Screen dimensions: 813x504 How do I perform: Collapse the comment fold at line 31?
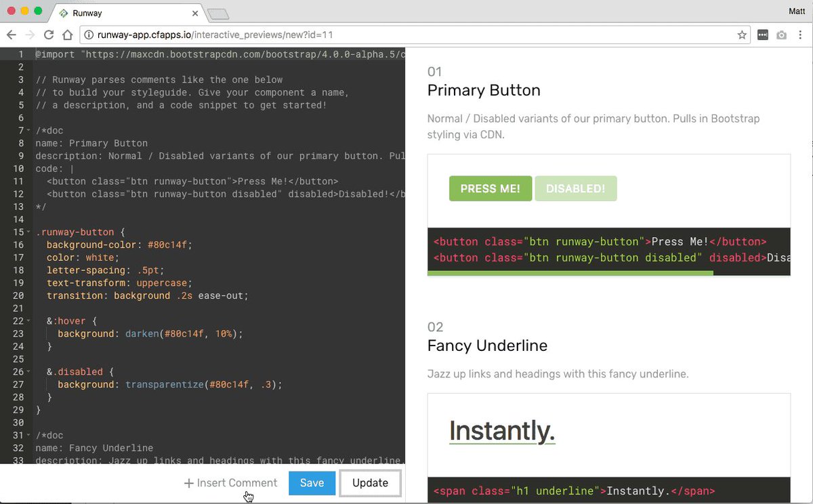point(28,436)
